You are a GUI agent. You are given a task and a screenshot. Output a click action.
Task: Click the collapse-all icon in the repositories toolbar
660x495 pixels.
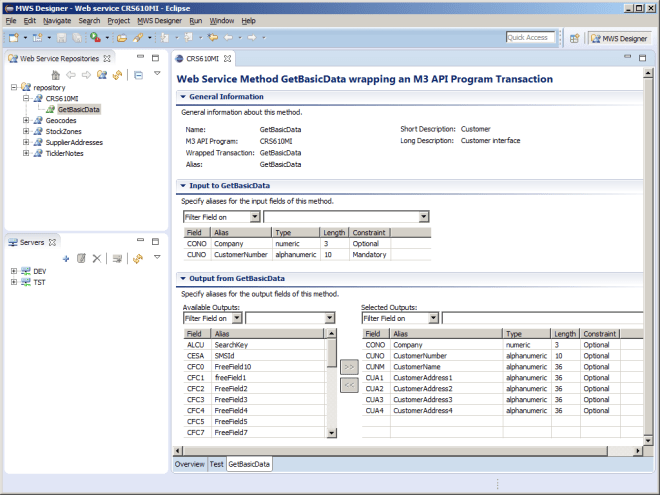(138, 75)
